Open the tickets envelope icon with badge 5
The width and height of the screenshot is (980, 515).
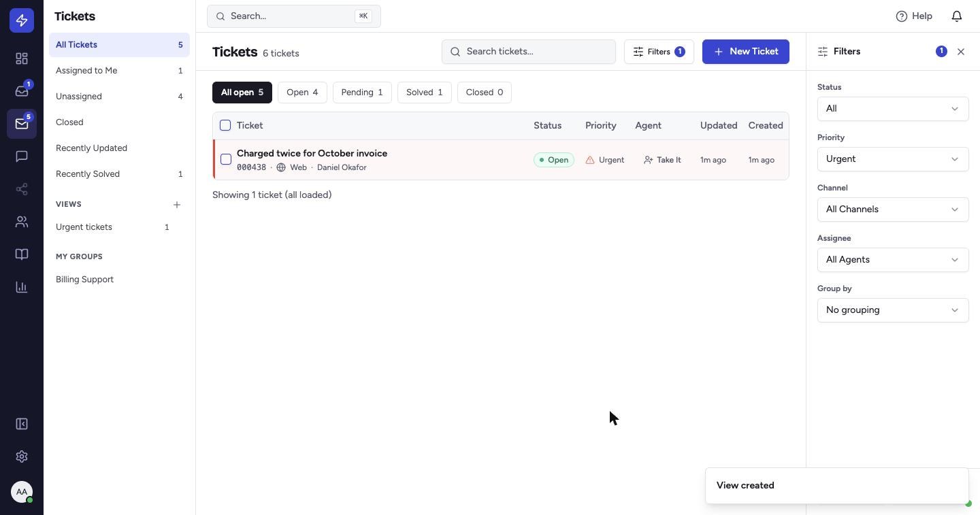tap(22, 124)
